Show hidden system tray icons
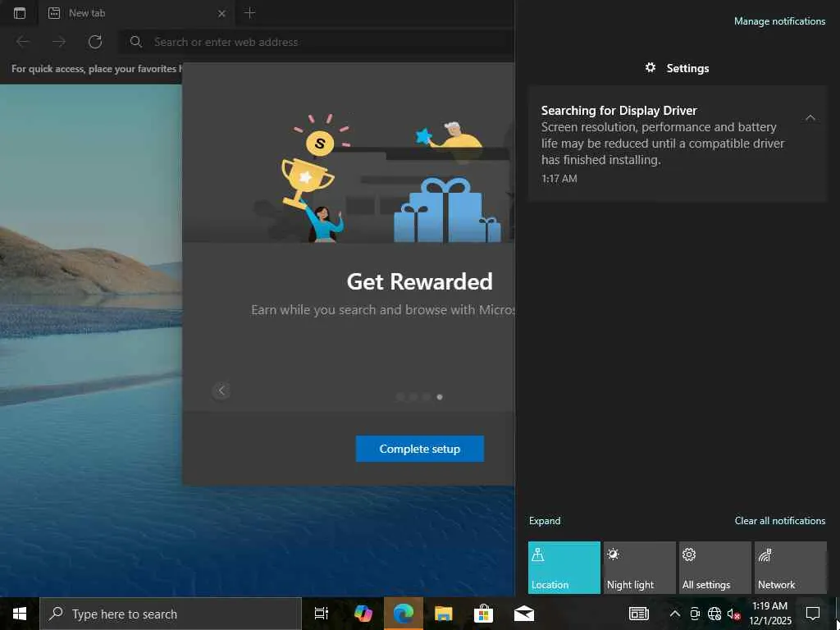 coord(675,614)
